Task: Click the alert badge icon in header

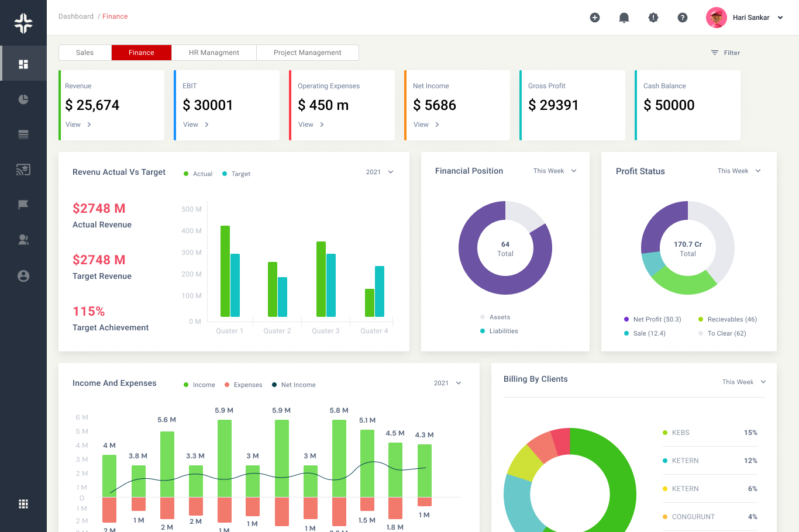Action: coord(653,18)
